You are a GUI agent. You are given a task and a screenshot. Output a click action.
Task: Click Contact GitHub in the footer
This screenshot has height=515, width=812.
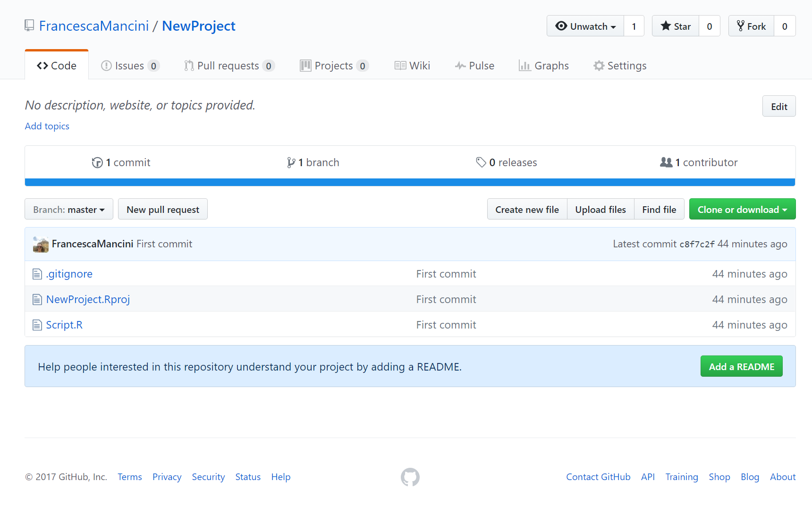click(598, 477)
